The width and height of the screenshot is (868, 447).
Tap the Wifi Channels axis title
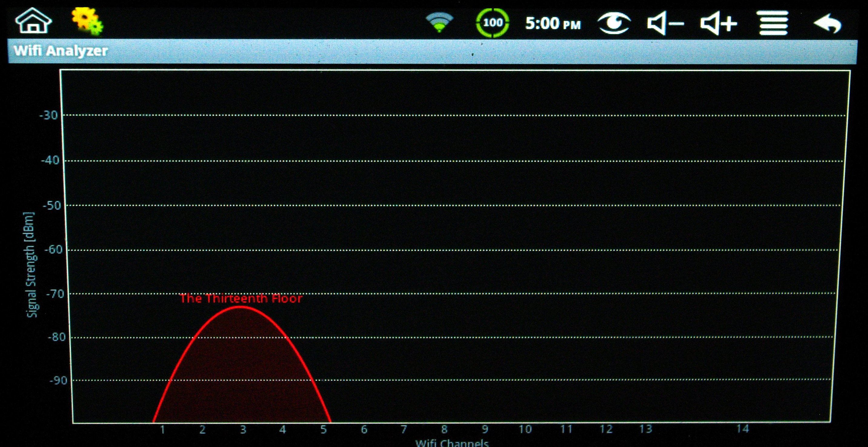[452, 443]
